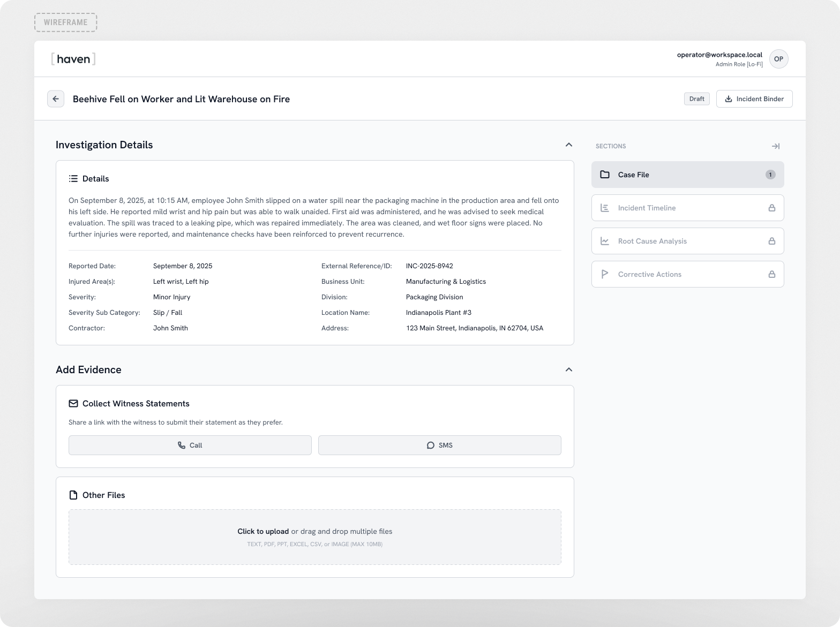Click the Slip / Fall sub category value
Image resolution: width=840 pixels, height=627 pixels.
[x=168, y=313]
